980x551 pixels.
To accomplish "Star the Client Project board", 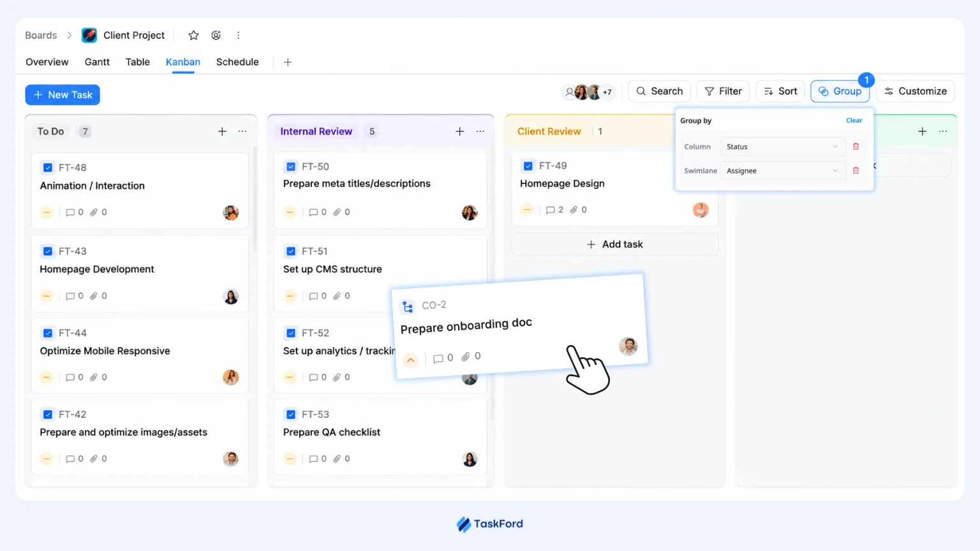I will pyautogui.click(x=193, y=35).
